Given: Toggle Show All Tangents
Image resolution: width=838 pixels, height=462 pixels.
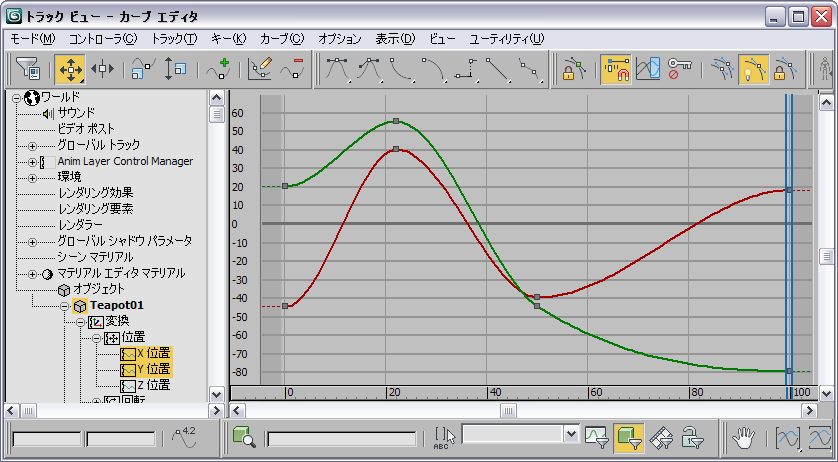Looking at the screenshot, I should point(721,70).
